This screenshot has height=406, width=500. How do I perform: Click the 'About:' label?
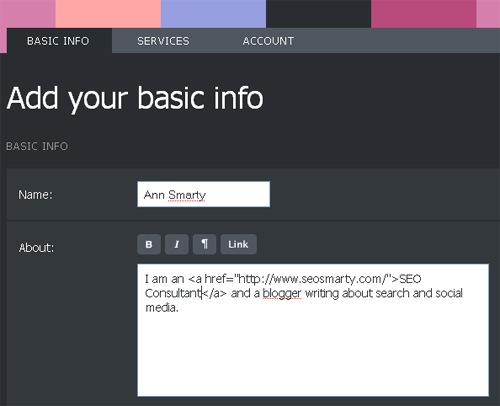coord(36,248)
